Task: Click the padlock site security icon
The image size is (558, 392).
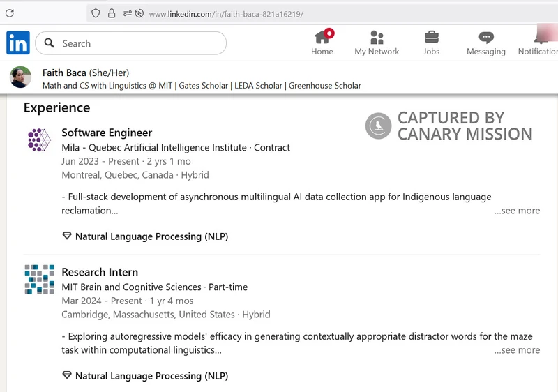Action: (112, 13)
